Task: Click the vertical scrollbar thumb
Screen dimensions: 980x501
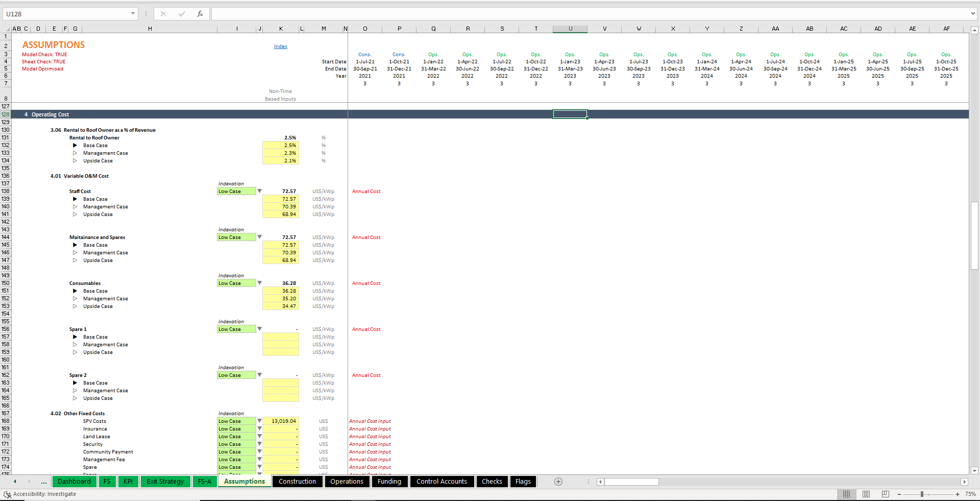Action: pos(974,235)
